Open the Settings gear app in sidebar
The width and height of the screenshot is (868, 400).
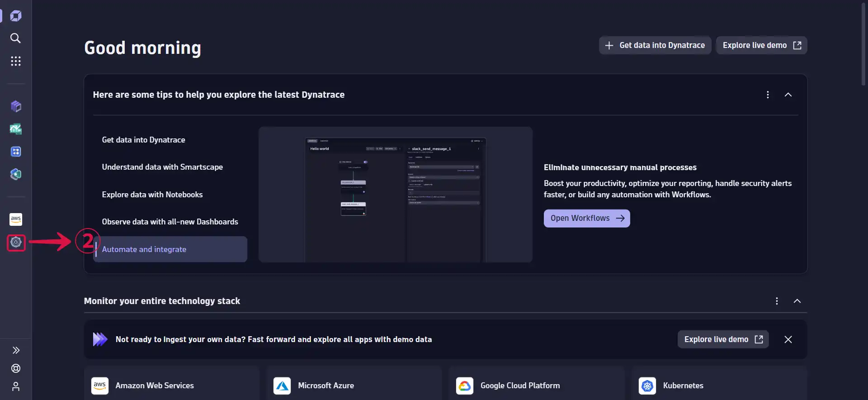pos(16,242)
